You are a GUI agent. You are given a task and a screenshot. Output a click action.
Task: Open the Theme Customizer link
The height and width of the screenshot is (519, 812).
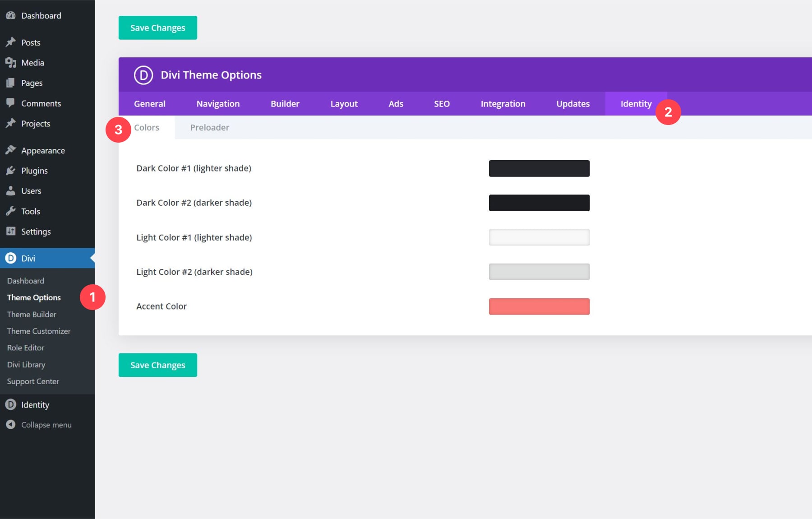coord(39,331)
